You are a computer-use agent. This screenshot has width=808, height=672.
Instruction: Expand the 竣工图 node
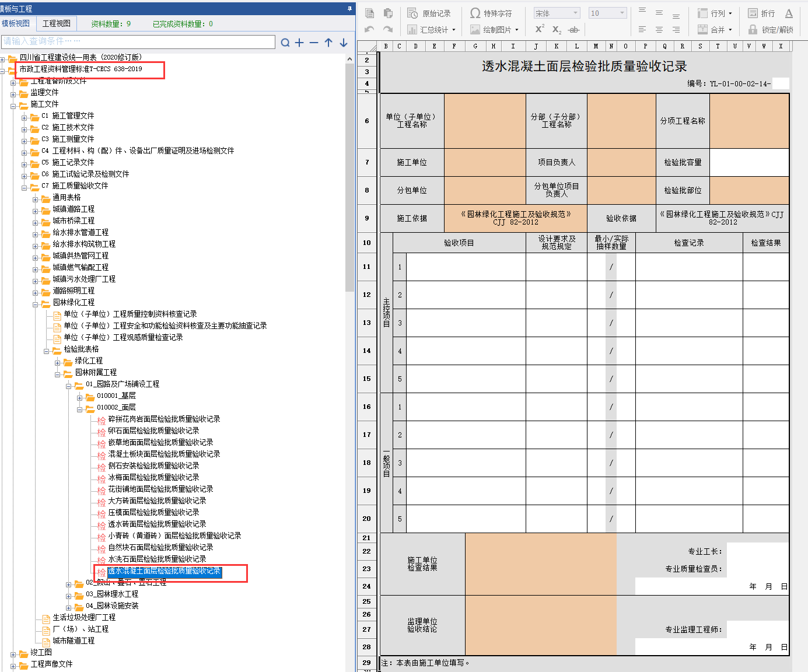tap(13, 654)
